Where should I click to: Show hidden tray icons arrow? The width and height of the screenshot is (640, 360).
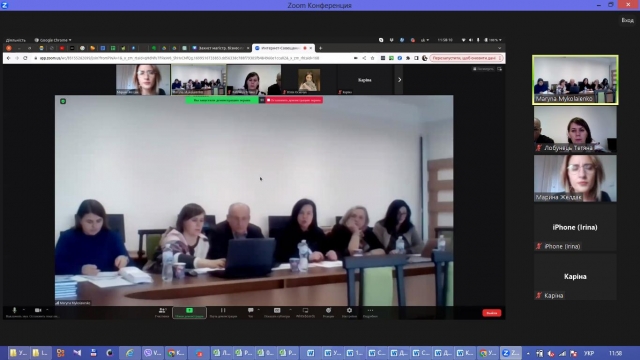(x=528, y=353)
